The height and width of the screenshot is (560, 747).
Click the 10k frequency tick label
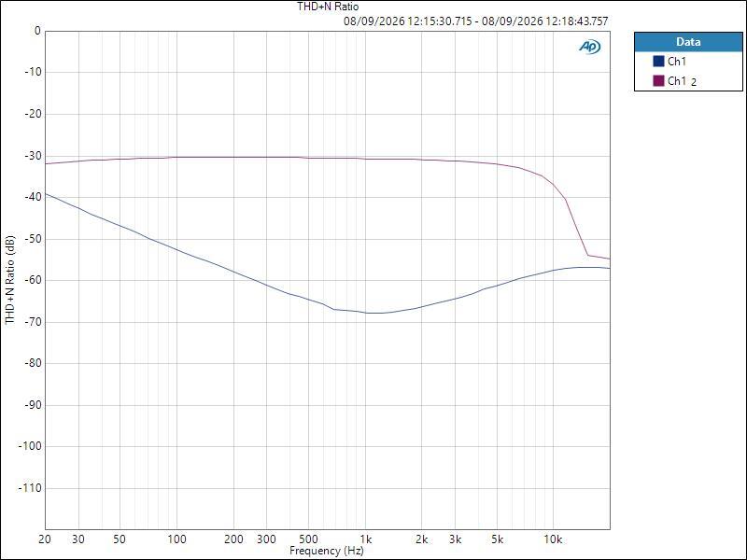click(x=553, y=539)
